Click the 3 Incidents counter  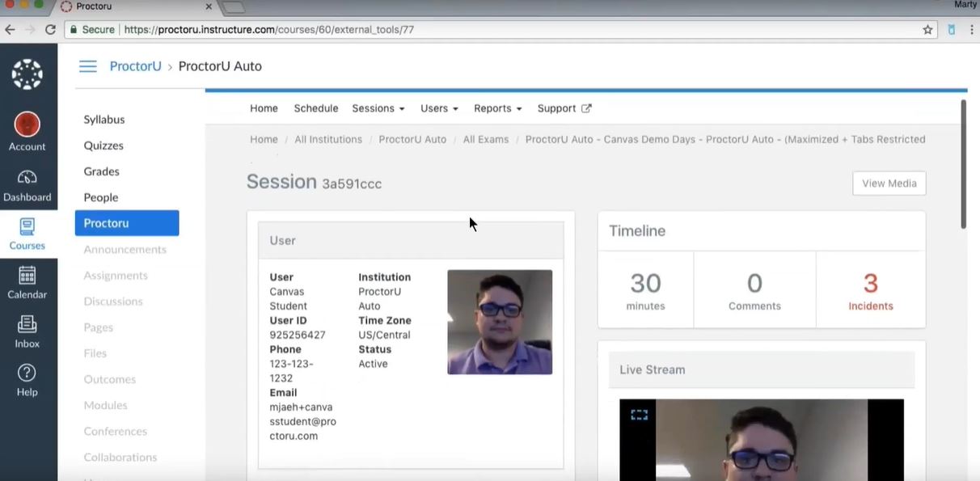point(871,291)
